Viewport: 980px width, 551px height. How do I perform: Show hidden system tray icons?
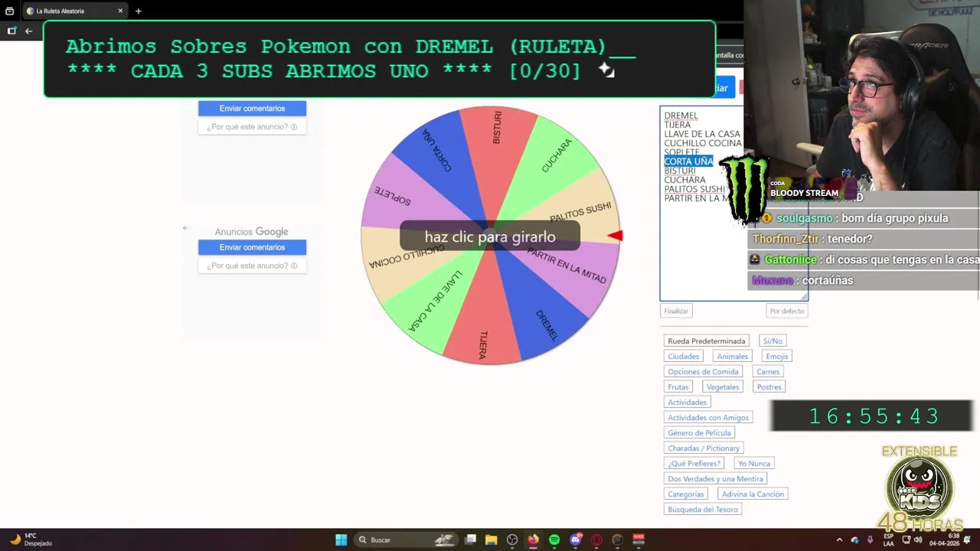click(839, 540)
